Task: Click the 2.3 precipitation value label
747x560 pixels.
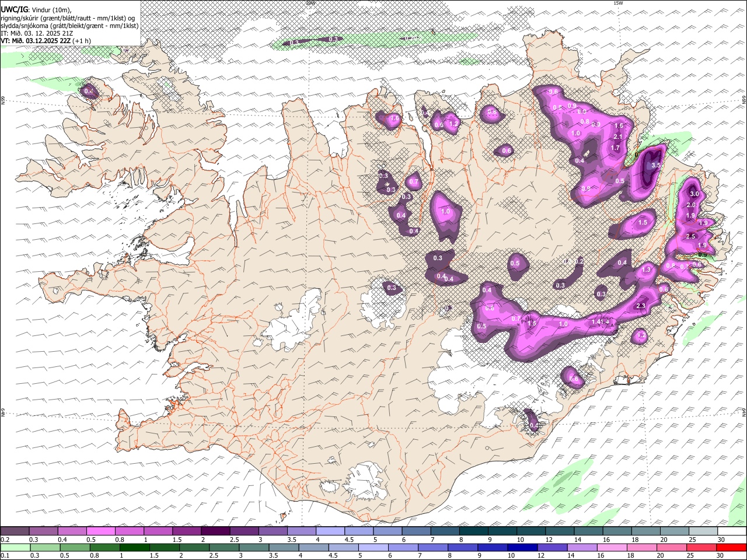Action: coord(641,306)
